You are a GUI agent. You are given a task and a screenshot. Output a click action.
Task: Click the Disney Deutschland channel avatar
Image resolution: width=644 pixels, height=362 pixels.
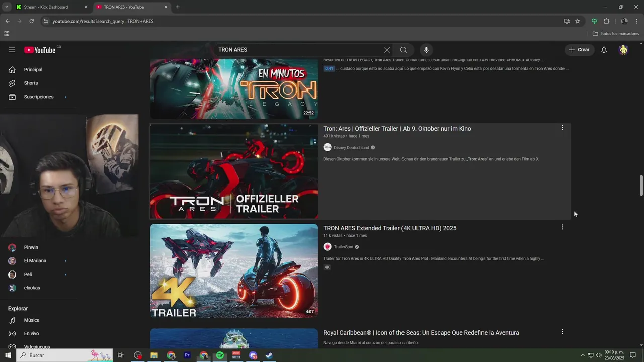pyautogui.click(x=327, y=147)
